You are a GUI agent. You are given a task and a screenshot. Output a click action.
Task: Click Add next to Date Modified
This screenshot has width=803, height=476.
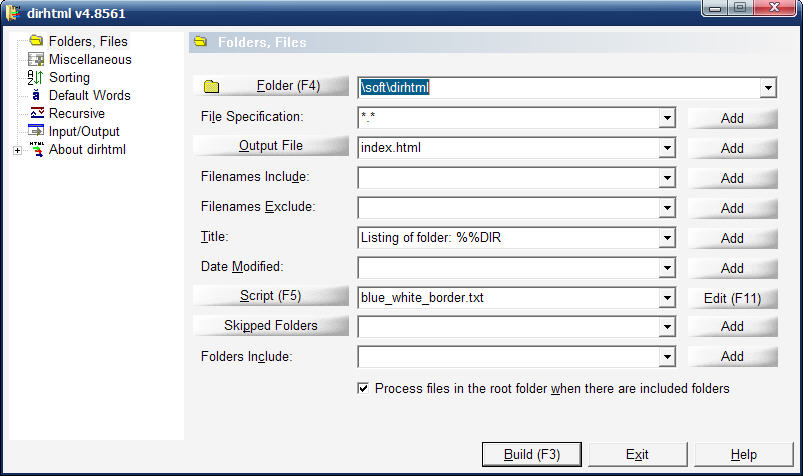(732, 268)
